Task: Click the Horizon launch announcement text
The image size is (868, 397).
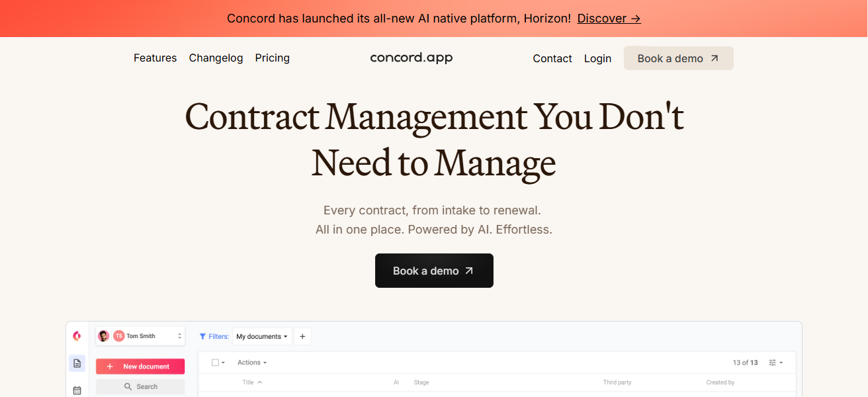Action: point(399,19)
